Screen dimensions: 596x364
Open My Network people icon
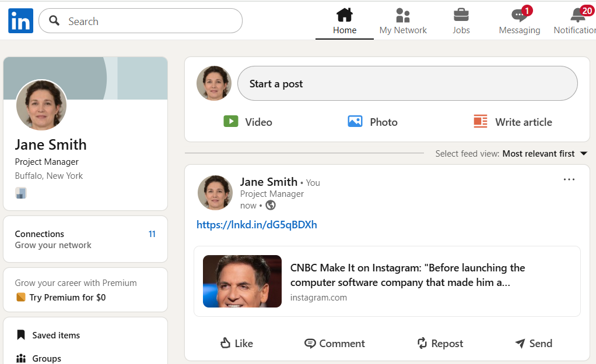403,15
